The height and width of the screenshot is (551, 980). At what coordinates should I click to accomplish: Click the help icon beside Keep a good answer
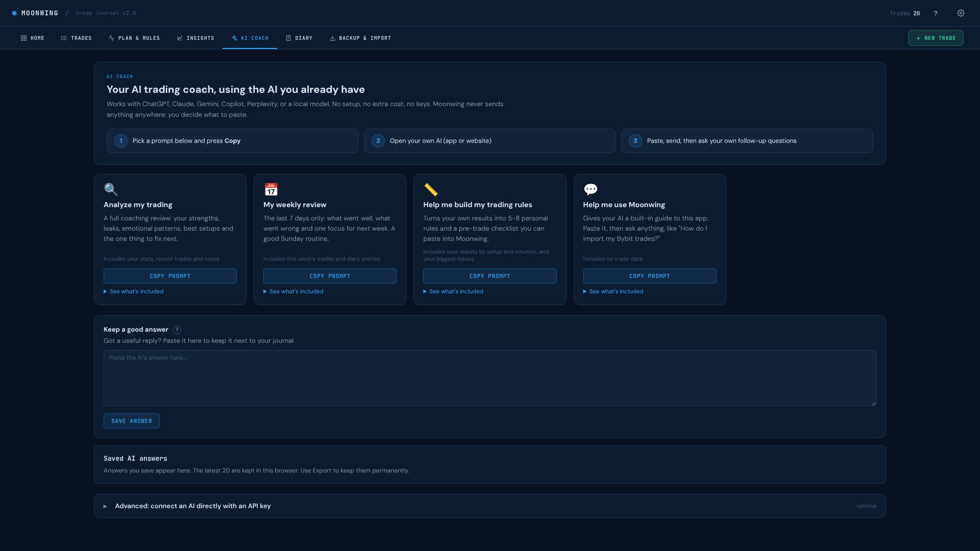177,330
